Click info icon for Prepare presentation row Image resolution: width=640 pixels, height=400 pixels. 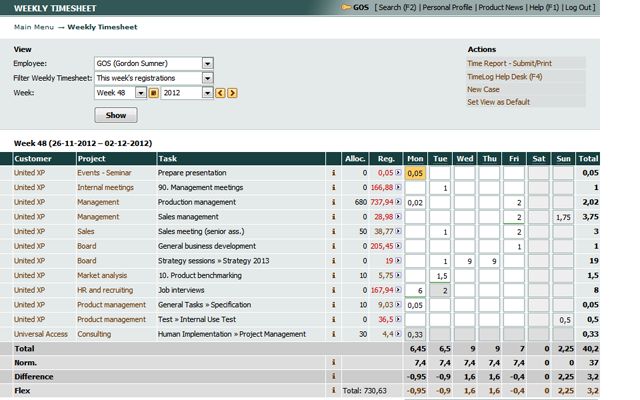tap(333, 173)
